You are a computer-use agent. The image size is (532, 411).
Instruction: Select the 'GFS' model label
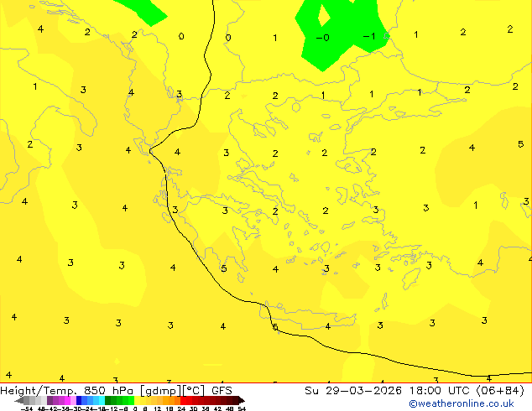(x=222, y=391)
